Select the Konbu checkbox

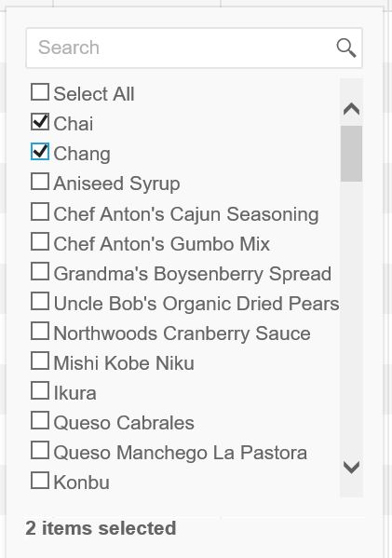coord(40,481)
